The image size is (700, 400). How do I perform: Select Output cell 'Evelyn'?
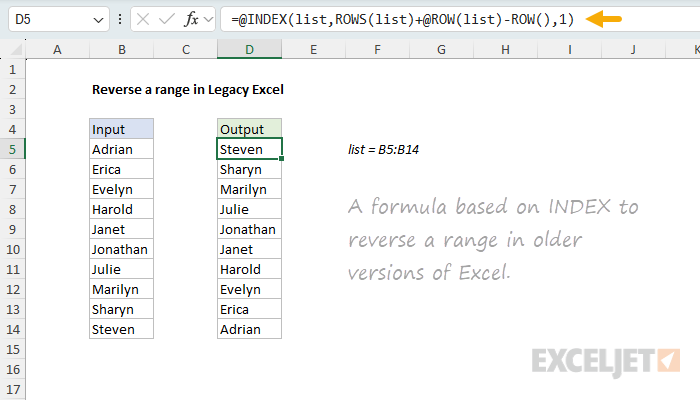pos(250,289)
